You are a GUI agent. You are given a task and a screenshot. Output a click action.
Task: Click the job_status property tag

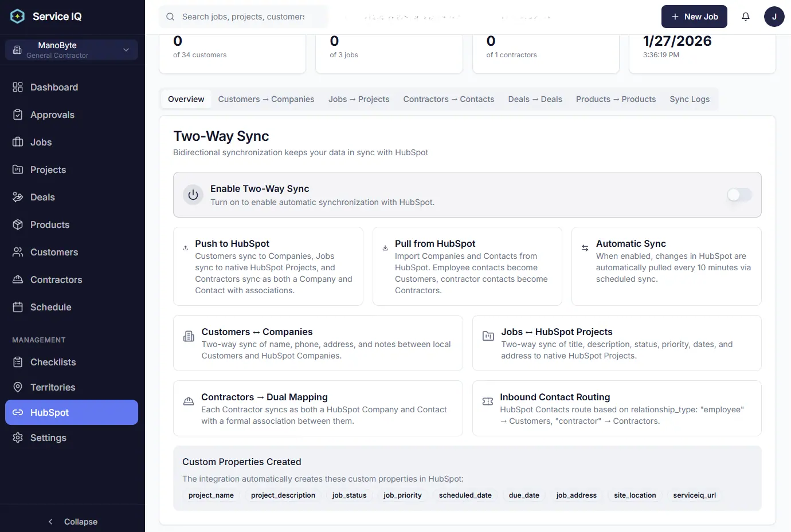(349, 495)
